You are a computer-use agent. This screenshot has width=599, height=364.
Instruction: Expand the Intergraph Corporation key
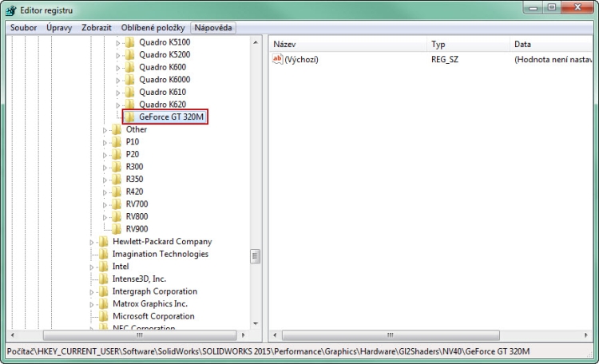pyautogui.click(x=92, y=292)
